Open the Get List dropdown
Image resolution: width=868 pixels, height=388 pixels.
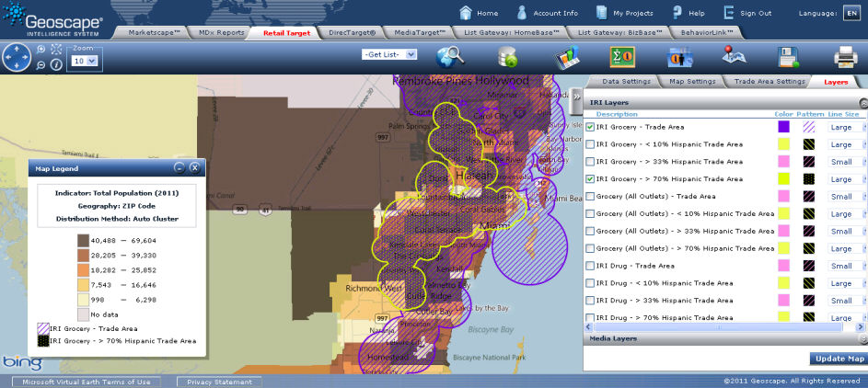[390, 55]
